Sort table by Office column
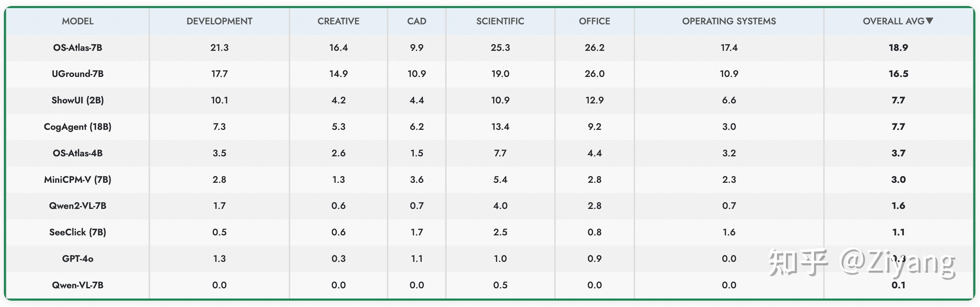This screenshot has height=307, width=980. point(594,21)
